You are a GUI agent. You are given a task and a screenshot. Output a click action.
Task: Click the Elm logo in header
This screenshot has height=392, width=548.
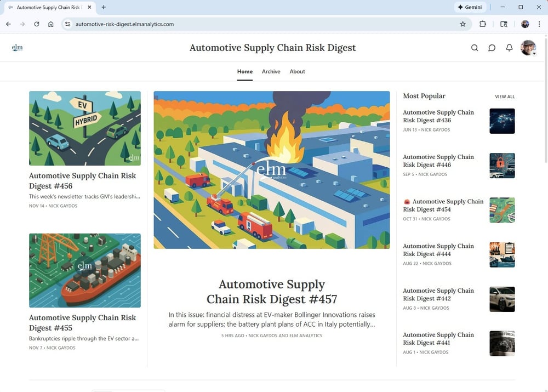pyautogui.click(x=18, y=48)
